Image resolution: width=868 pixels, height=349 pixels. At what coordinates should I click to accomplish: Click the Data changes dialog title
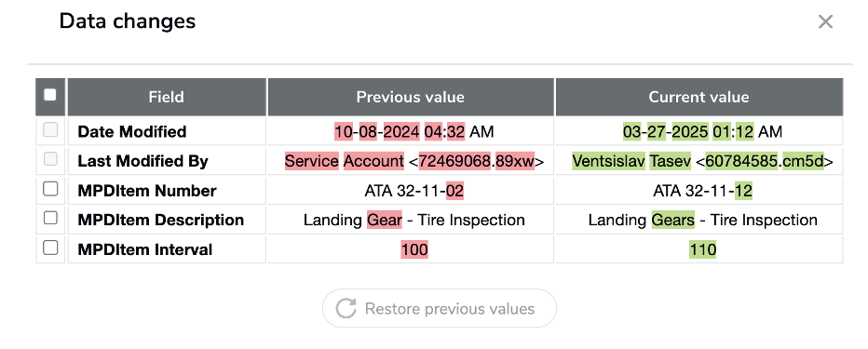128,21
